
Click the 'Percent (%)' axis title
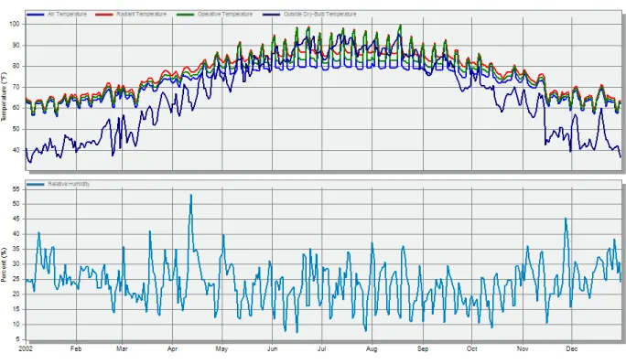[4, 264]
